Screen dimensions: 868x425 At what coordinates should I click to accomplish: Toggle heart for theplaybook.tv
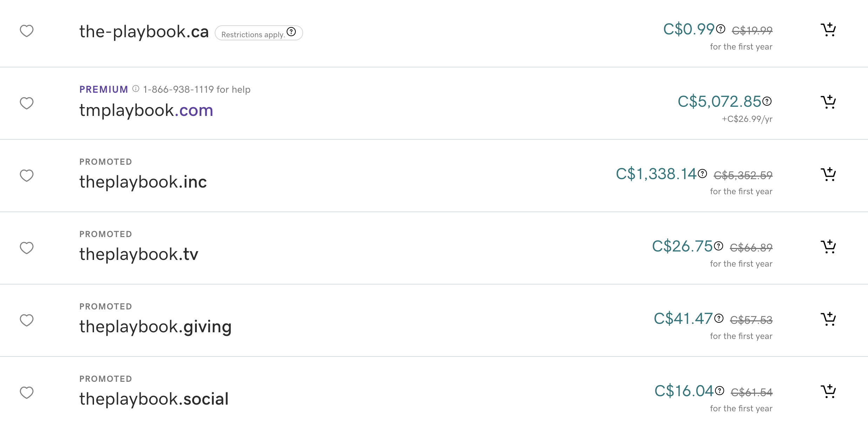pos(27,248)
